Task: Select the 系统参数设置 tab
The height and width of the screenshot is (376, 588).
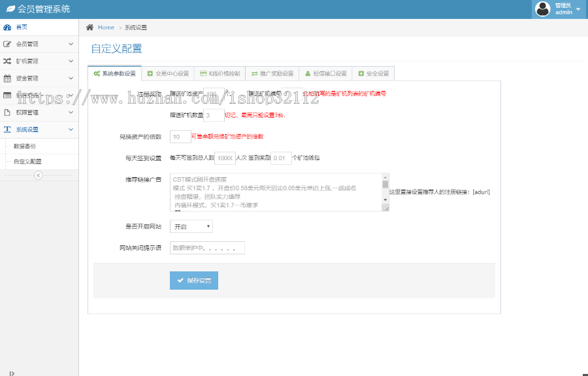Action: click(x=114, y=73)
